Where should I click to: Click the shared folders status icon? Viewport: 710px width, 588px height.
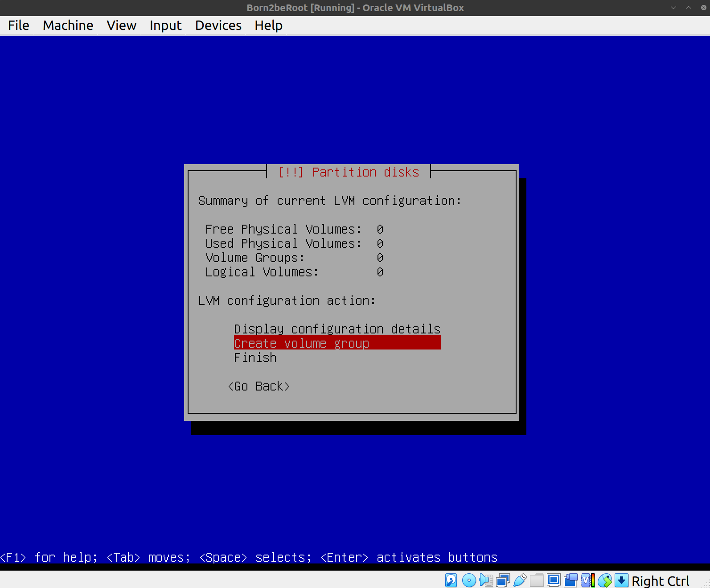point(537,580)
